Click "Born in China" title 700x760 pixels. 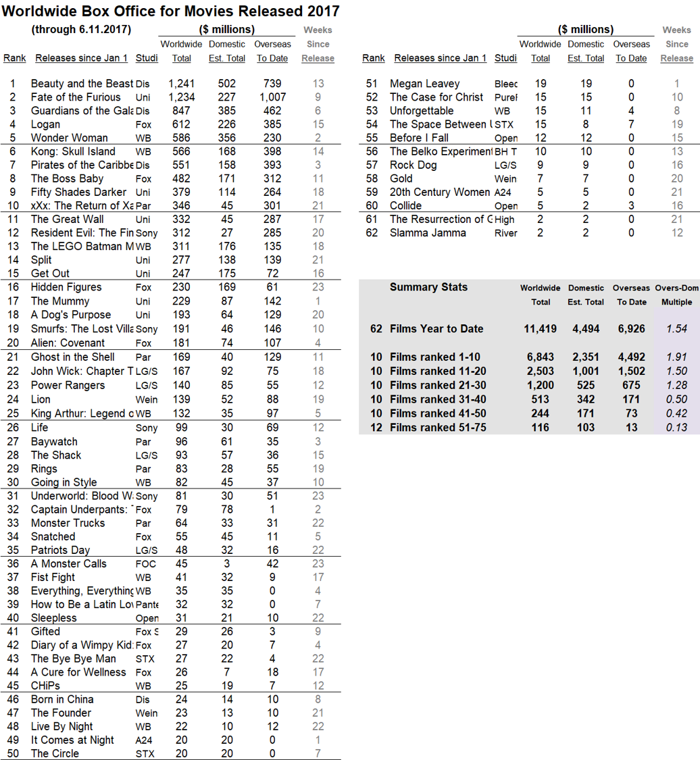[x=63, y=699]
